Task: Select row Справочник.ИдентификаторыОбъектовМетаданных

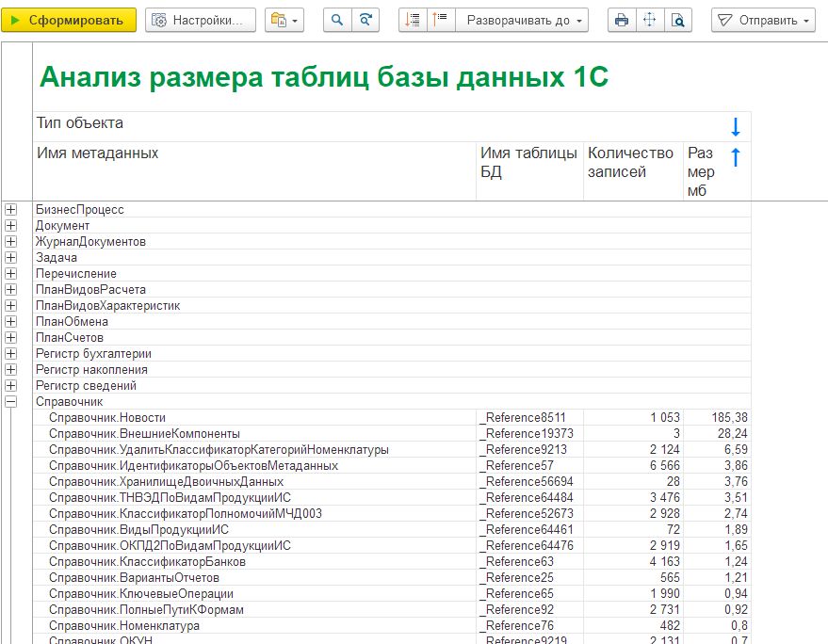Action: pos(392,465)
